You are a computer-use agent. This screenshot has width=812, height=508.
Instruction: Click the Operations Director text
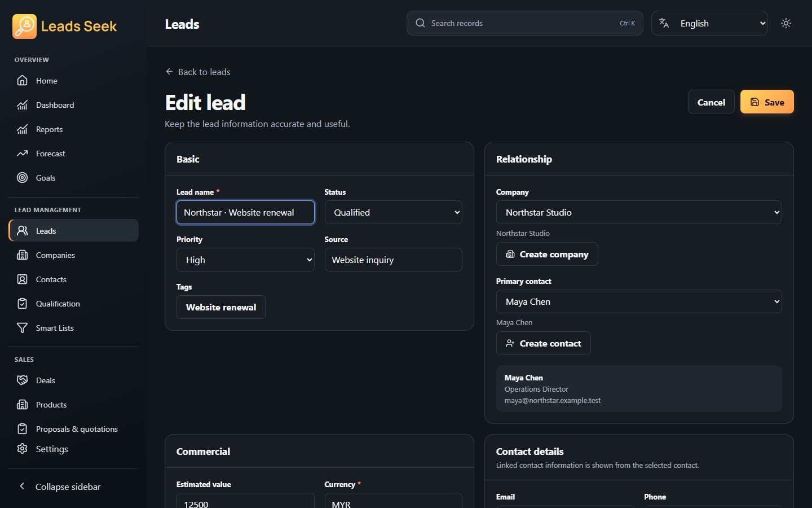coord(536,389)
